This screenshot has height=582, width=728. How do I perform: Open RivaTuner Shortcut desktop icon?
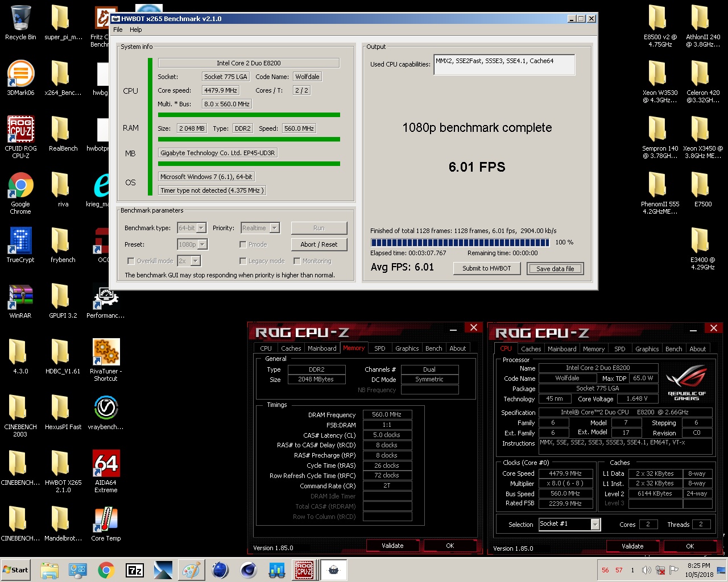[106, 359]
